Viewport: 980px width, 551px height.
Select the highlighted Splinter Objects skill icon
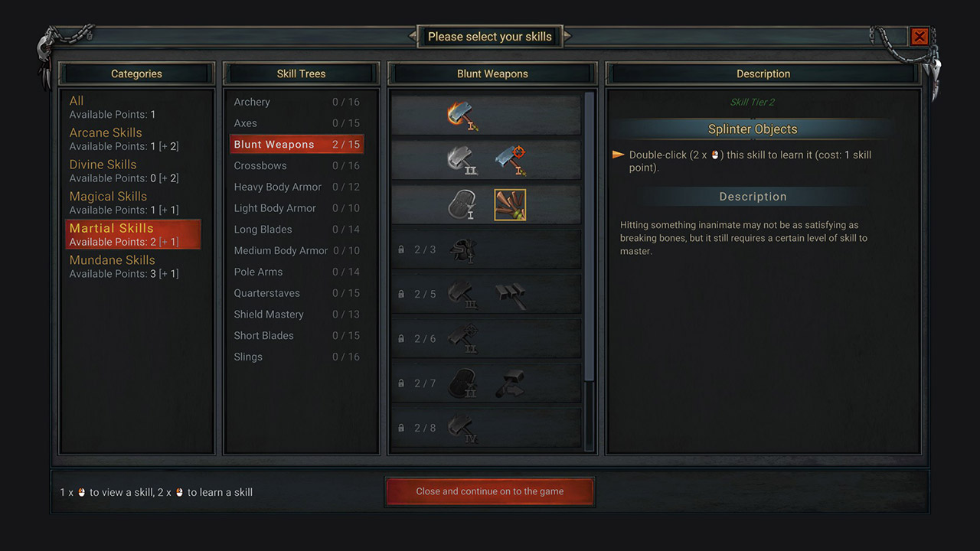coord(510,205)
